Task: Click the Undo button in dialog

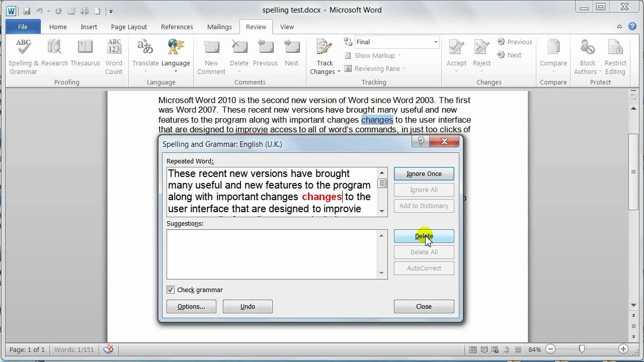Action: 248,306
